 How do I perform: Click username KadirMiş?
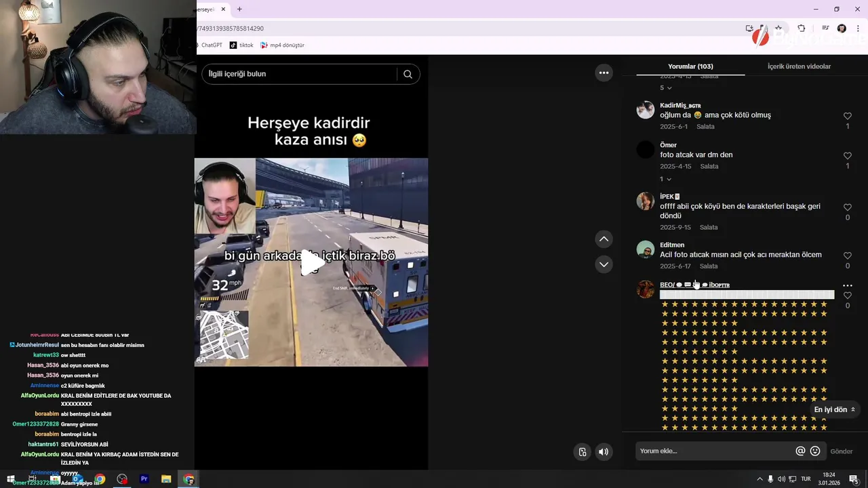click(680, 105)
